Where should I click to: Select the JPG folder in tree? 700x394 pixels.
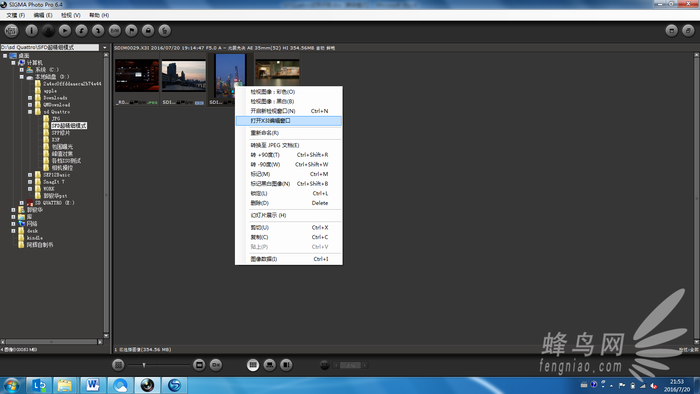(55, 119)
